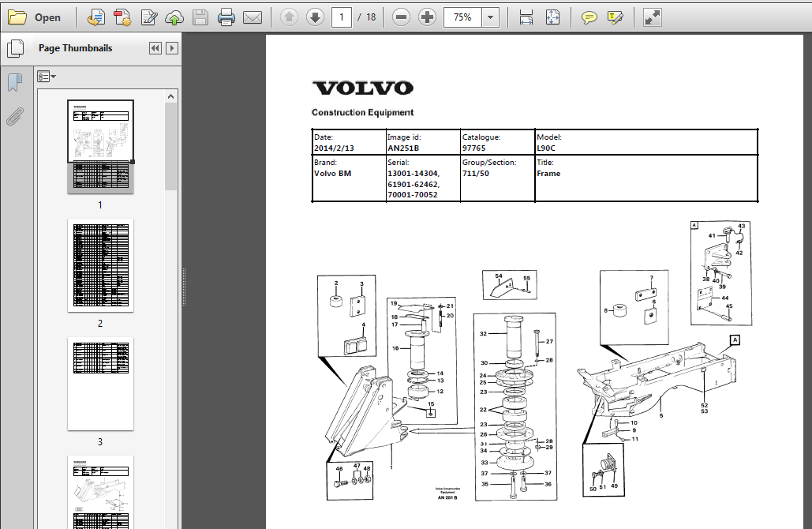Click the 'Volvo BM' brand text
Image resolution: width=812 pixels, height=529 pixels.
coord(332,173)
